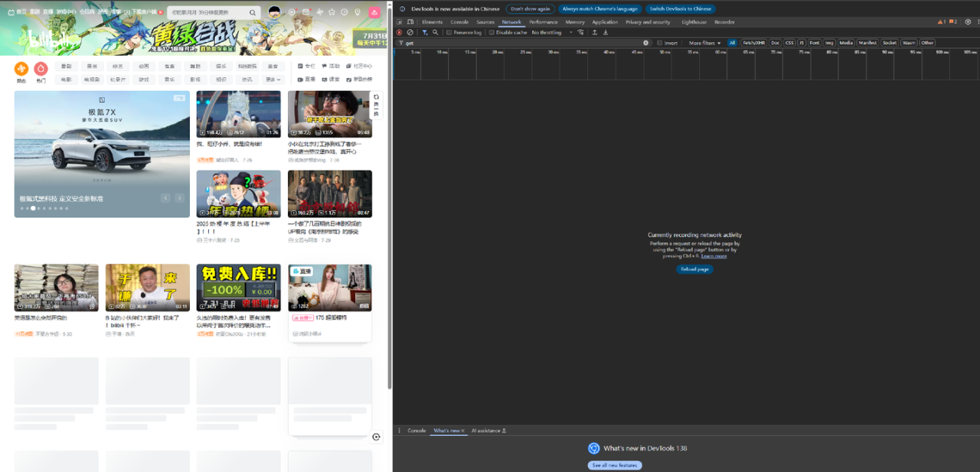Tick the Invert filter checkbox
The width and height of the screenshot is (980, 472).
[660, 43]
